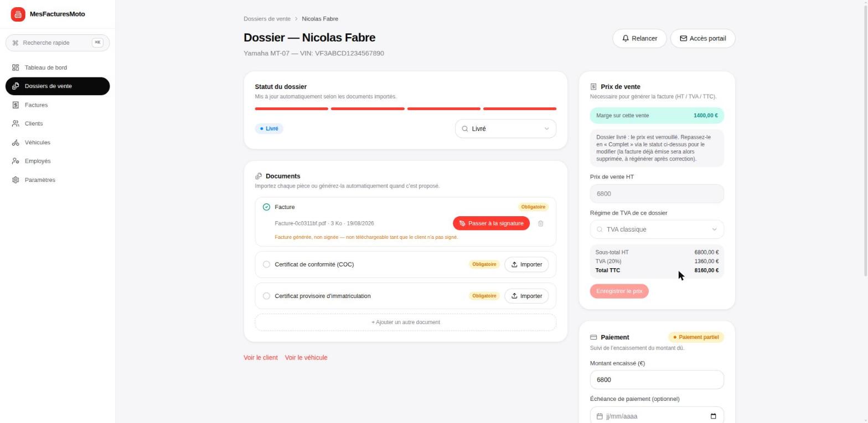Open the Livré status dropdown
Image resolution: width=868 pixels, height=423 pixels.
(x=505, y=129)
